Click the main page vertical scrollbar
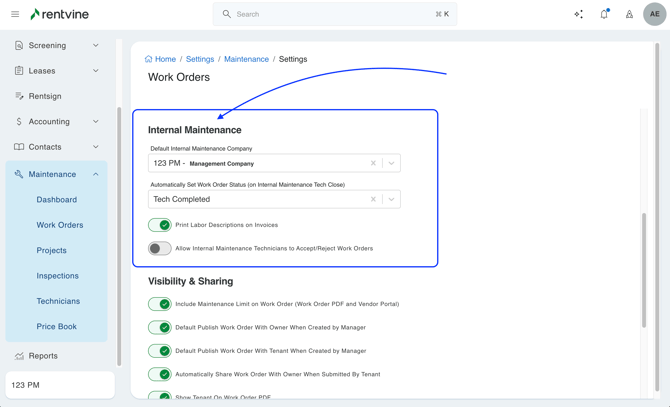Image resolution: width=670 pixels, height=407 pixels. [x=644, y=270]
